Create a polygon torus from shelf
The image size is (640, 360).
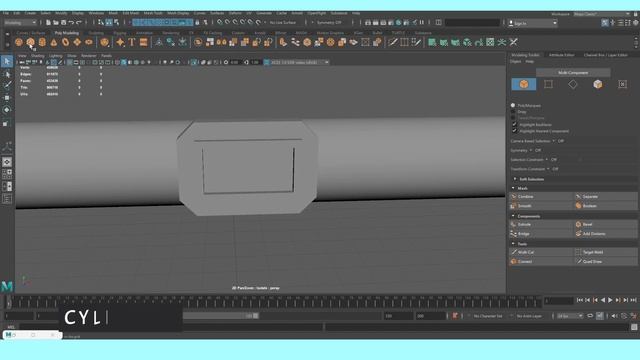coord(65,42)
